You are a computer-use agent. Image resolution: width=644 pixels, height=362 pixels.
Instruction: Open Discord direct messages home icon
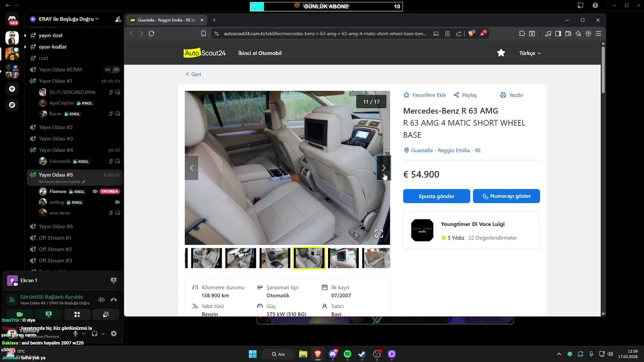pos(12,20)
